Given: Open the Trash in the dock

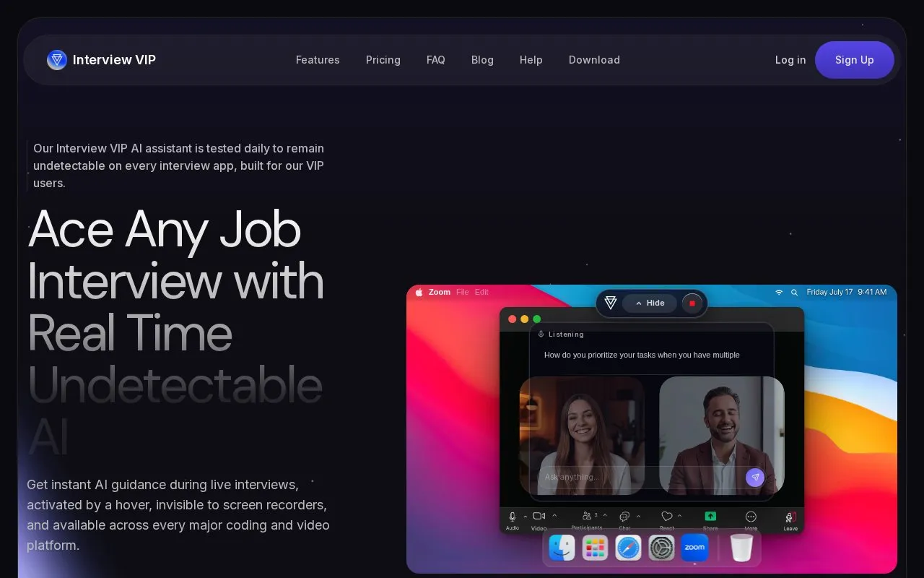Looking at the screenshot, I should [x=741, y=548].
